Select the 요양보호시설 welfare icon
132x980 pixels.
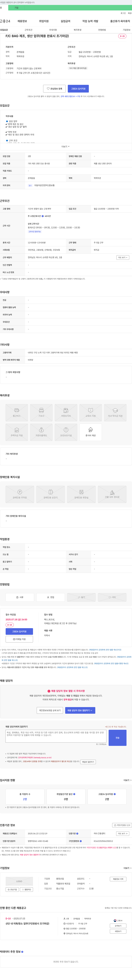click(66, 432)
